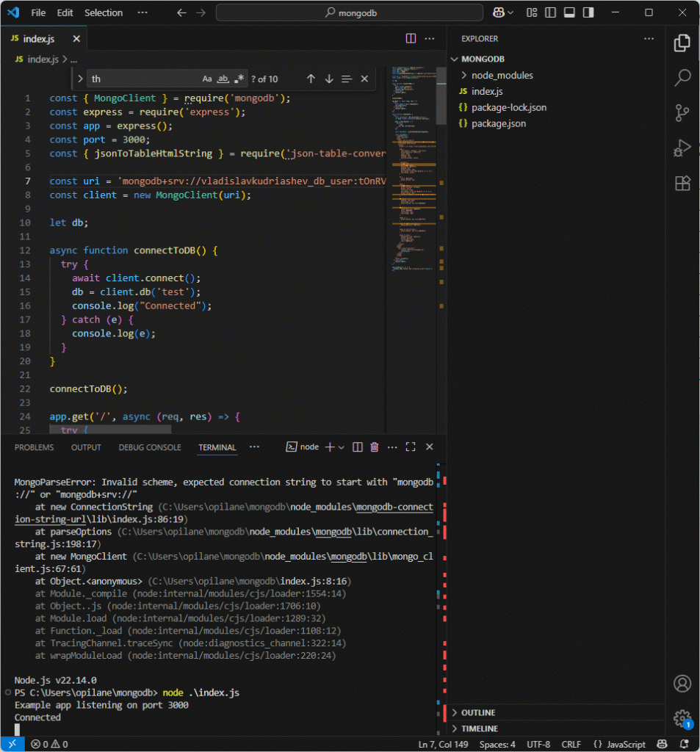The height and width of the screenshot is (752, 700).
Task: Open the Source Control view
Action: click(x=682, y=112)
